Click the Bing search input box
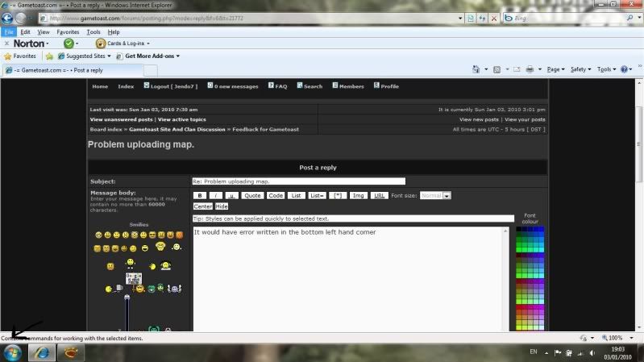 [568, 18]
